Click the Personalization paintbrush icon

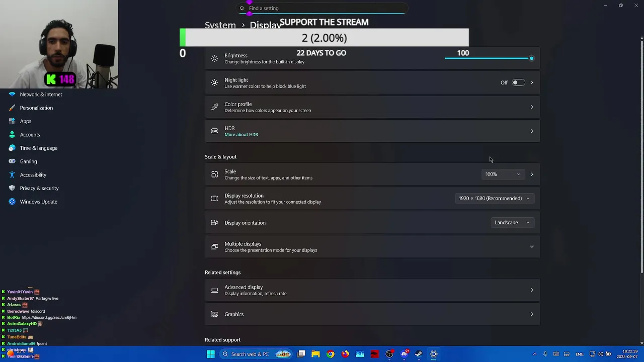click(x=12, y=108)
